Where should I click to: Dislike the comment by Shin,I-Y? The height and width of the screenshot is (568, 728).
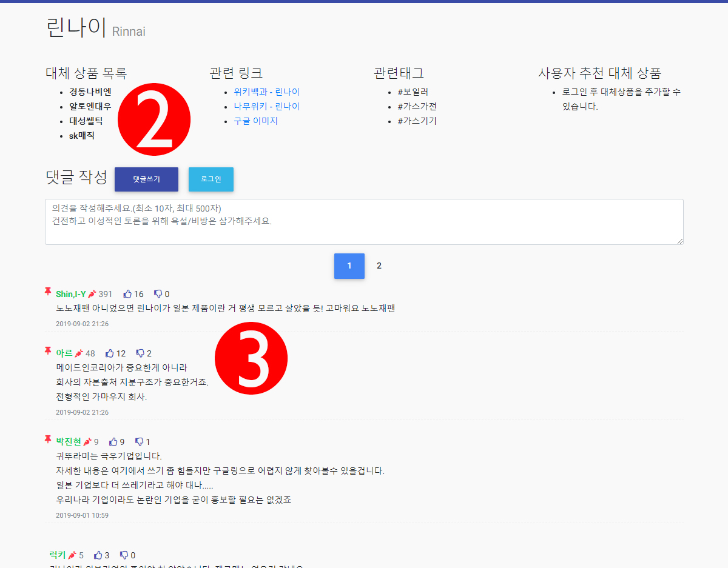(158, 294)
